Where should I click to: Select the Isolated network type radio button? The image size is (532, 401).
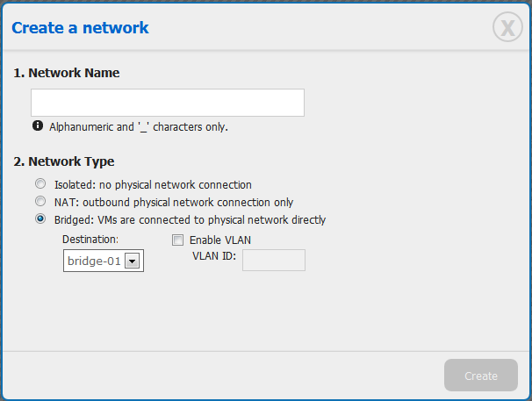click(40, 184)
